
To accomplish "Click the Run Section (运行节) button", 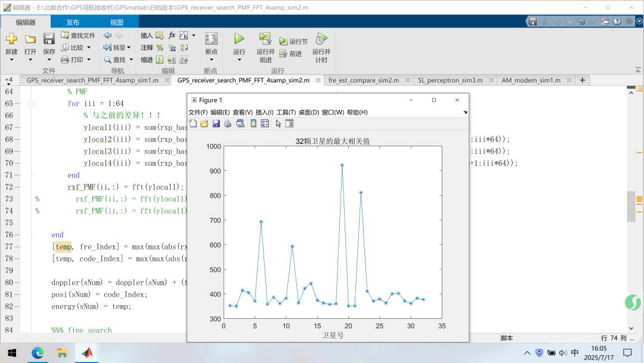I will point(293,41).
